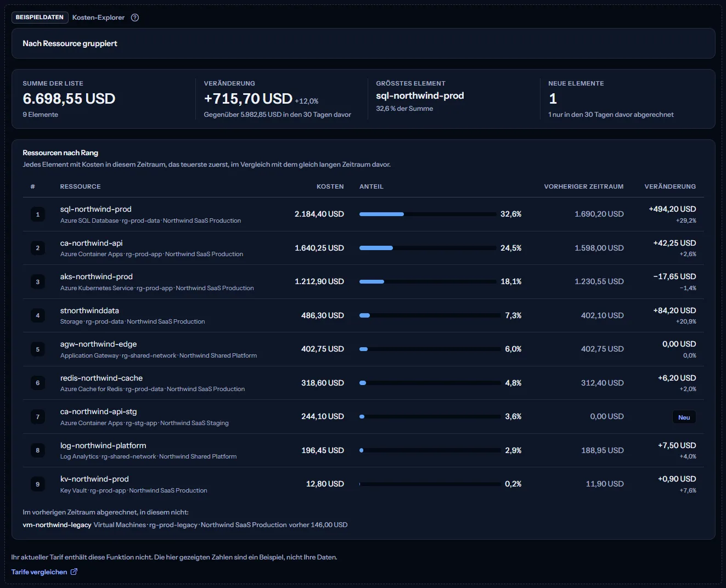
Task: Click the change value "+84,20 USD"
Action: pyautogui.click(x=674, y=310)
